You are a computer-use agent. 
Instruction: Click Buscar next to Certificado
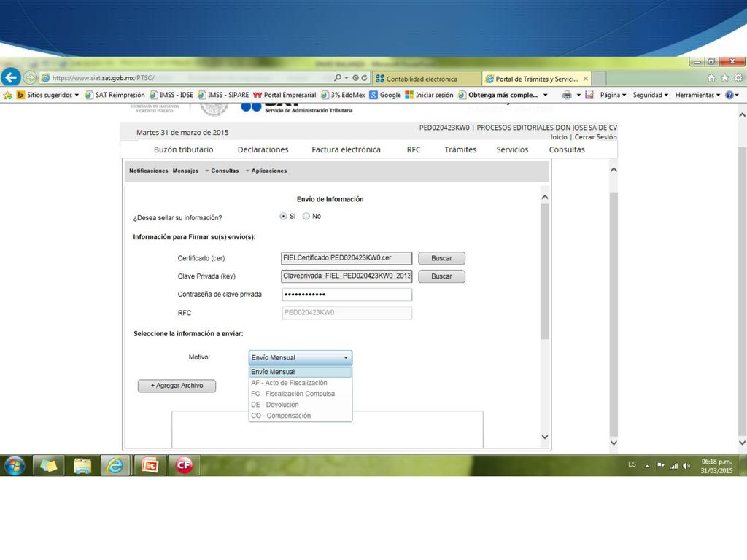(x=441, y=258)
